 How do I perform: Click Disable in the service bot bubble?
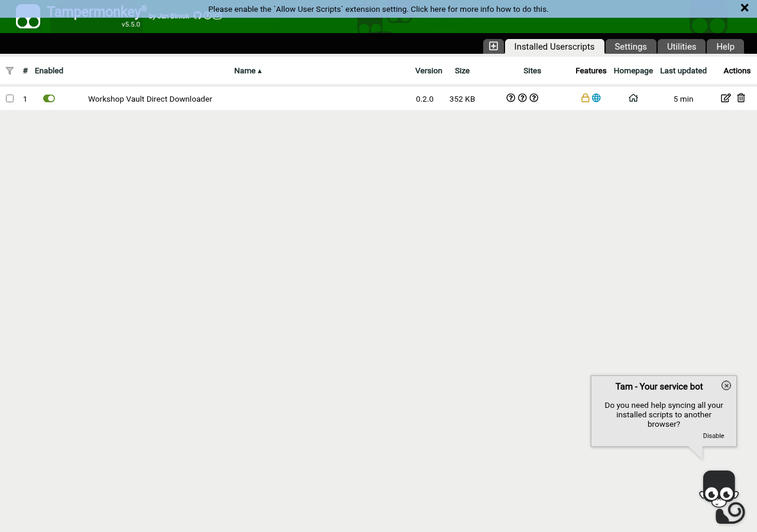713,436
